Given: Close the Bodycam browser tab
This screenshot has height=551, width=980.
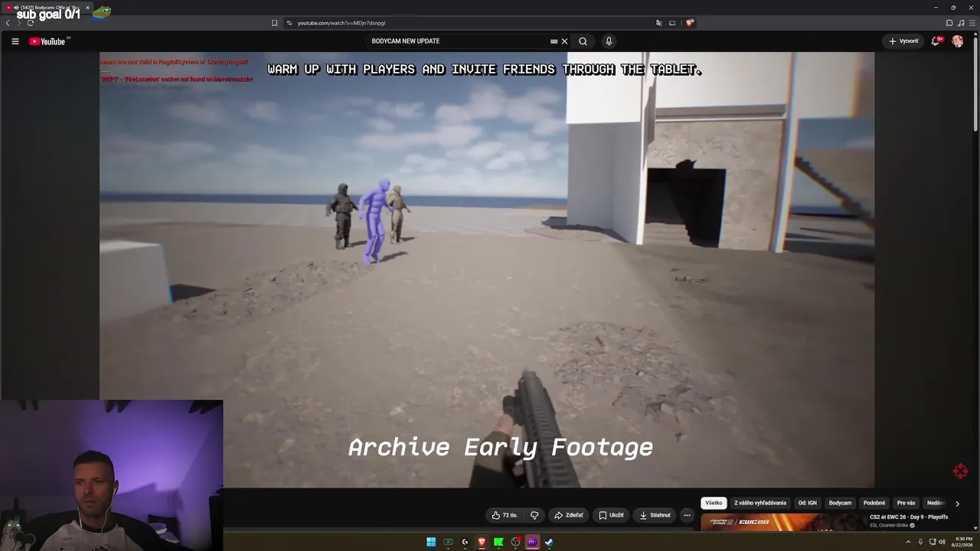Looking at the screenshot, I should coord(87,8).
